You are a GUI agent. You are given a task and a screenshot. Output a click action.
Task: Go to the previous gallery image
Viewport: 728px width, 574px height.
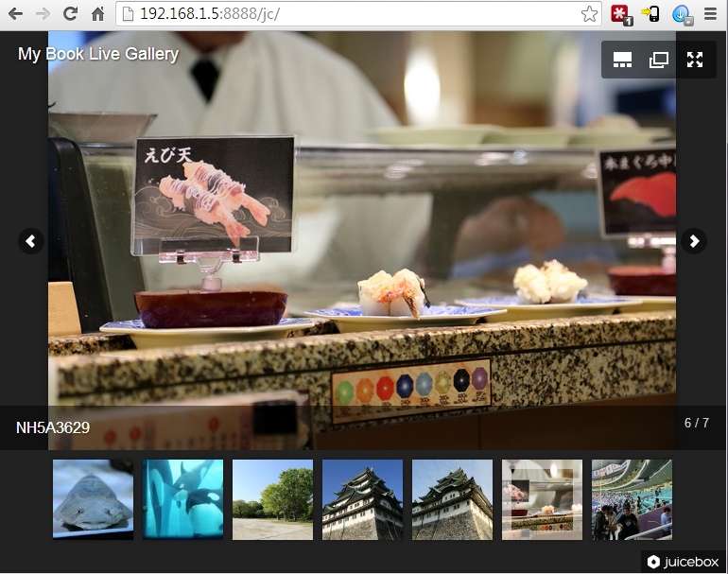click(31, 241)
